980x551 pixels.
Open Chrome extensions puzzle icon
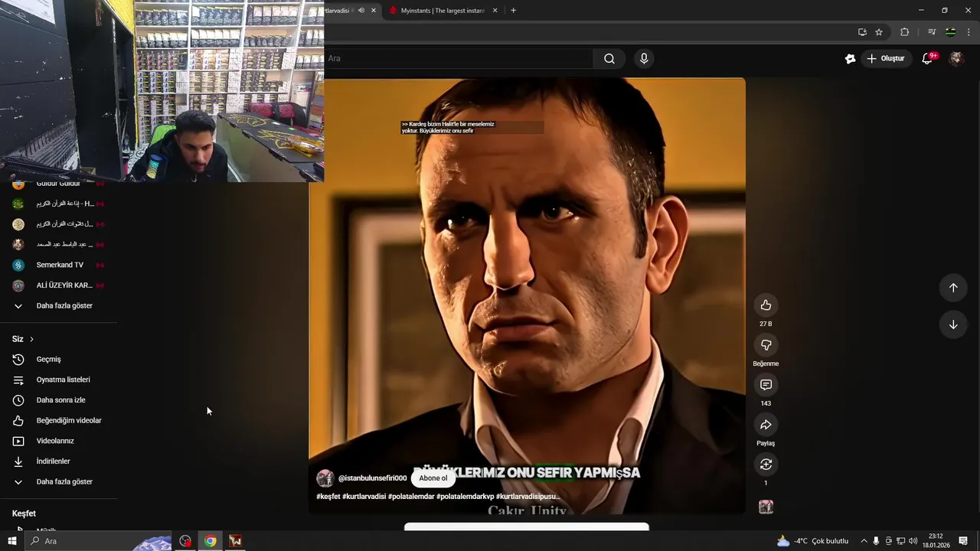tap(905, 32)
